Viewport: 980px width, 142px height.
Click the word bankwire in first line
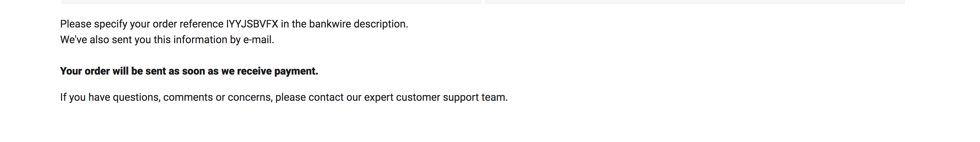[x=330, y=24]
